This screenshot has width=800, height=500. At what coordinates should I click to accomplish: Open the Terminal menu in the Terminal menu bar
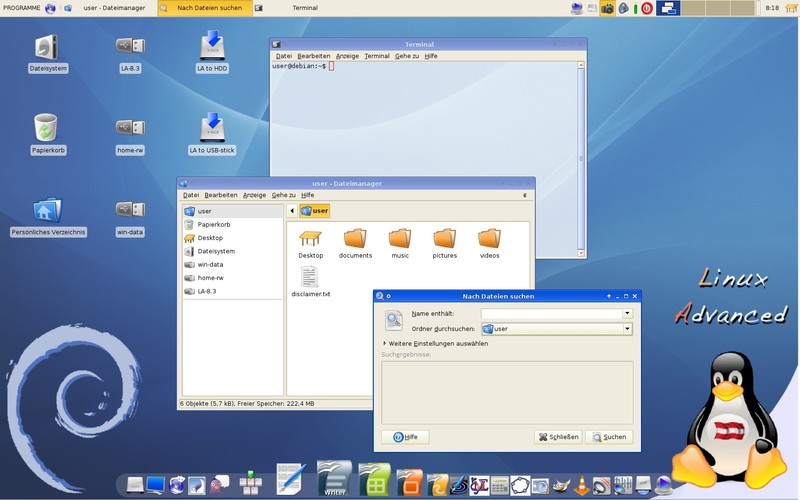(x=377, y=56)
